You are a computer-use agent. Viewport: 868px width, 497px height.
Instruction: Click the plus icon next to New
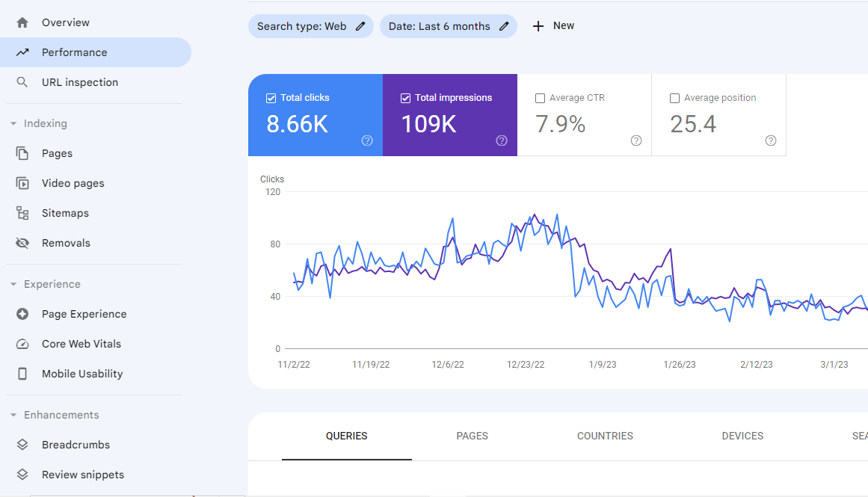pyautogui.click(x=538, y=26)
